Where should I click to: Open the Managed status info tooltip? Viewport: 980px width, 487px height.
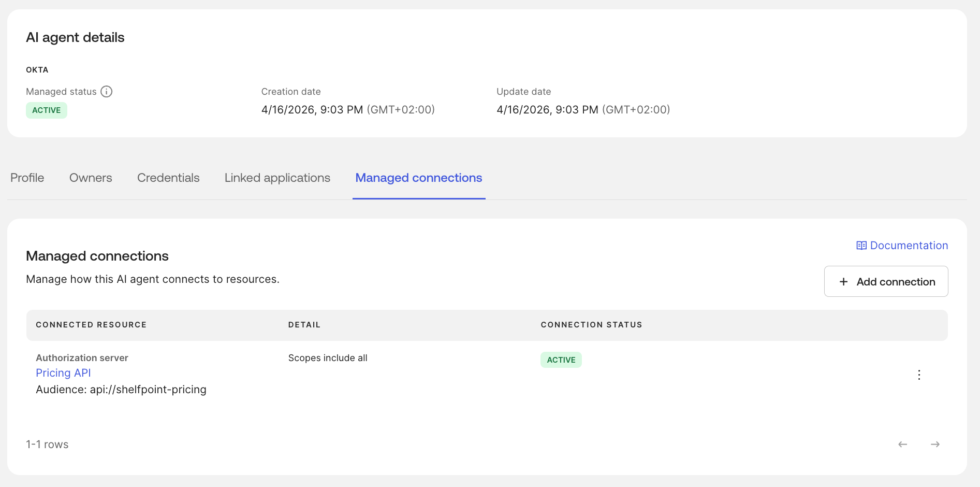pyautogui.click(x=107, y=91)
